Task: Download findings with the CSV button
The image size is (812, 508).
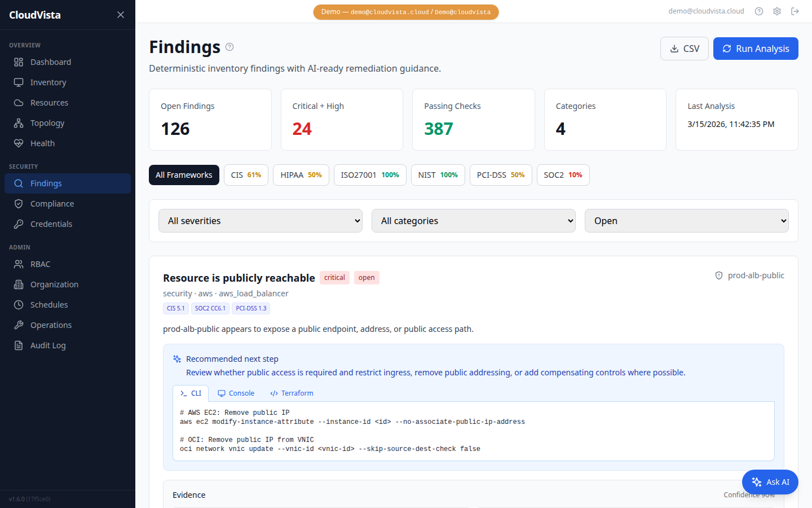Action: tap(684, 49)
